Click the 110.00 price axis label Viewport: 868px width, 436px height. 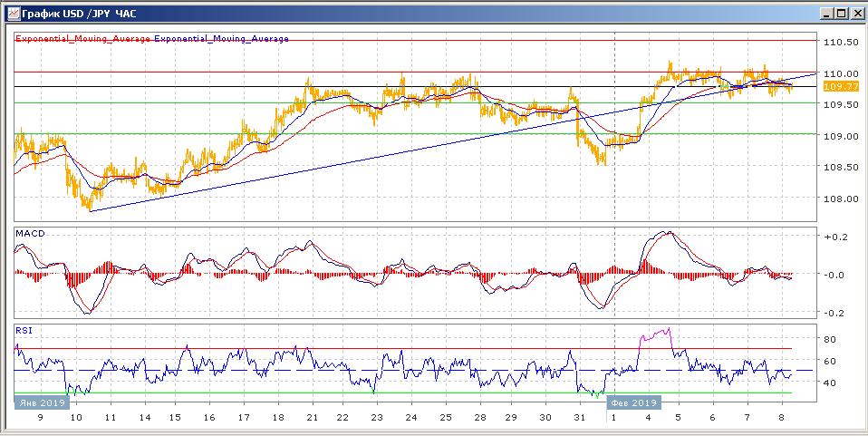(x=840, y=73)
